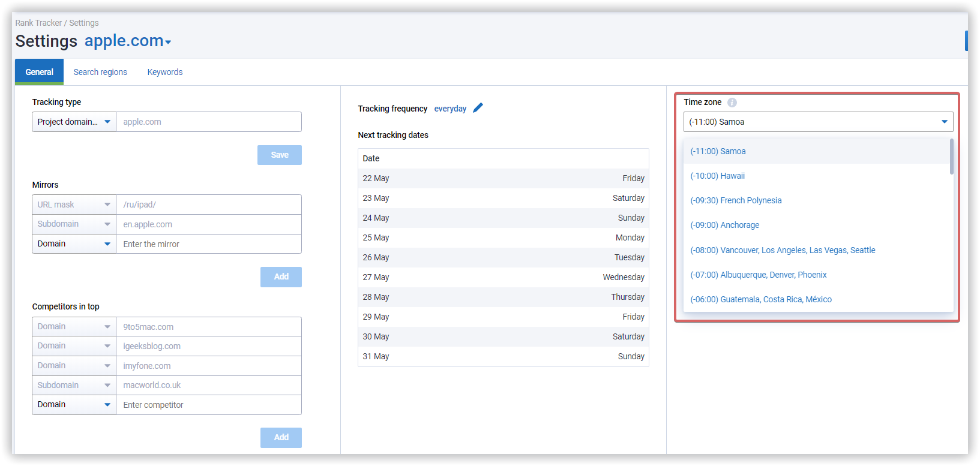Open the Domain dropdown beside Enter competitor
The width and height of the screenshot is (980, 466).
[x=74, y=405]
